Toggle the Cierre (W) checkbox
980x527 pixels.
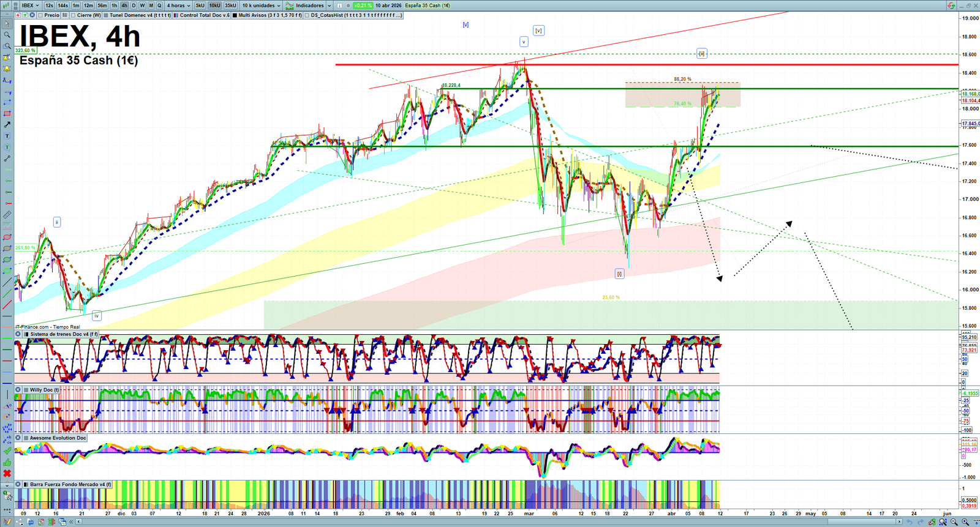point(73,15)
